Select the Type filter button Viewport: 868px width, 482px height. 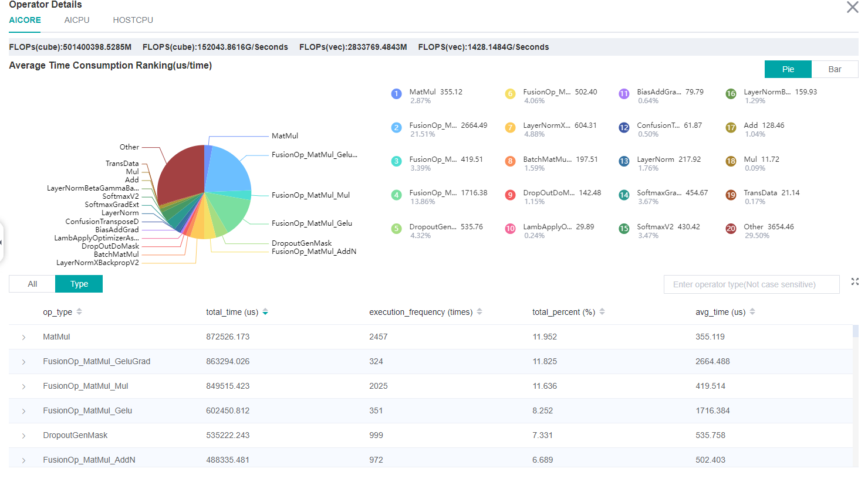point(79,284)
